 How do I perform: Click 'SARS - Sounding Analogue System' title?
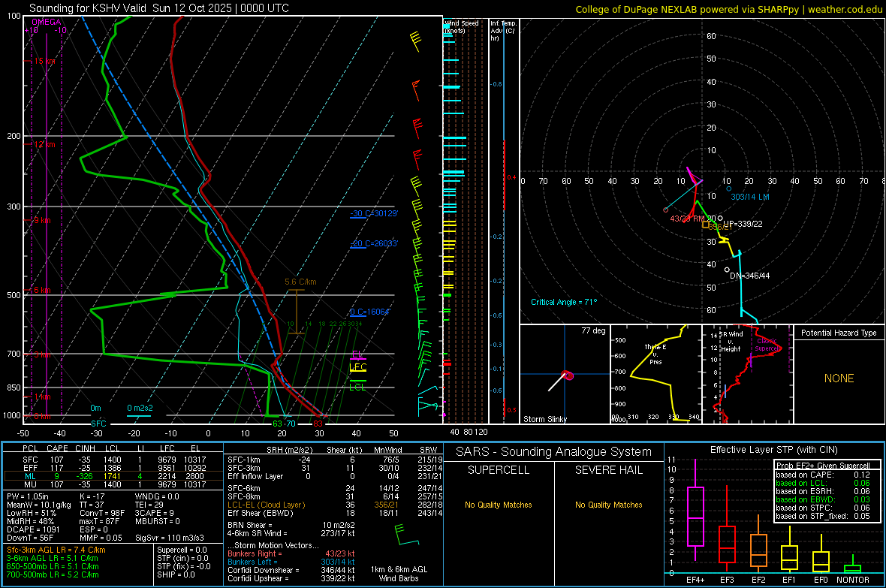[x=554, y=451]
